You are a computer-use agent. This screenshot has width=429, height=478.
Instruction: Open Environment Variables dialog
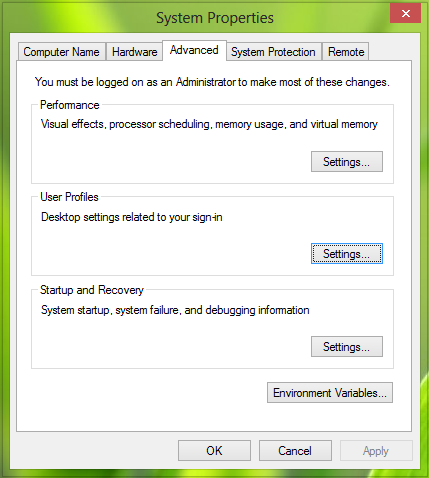pos(330,393)
